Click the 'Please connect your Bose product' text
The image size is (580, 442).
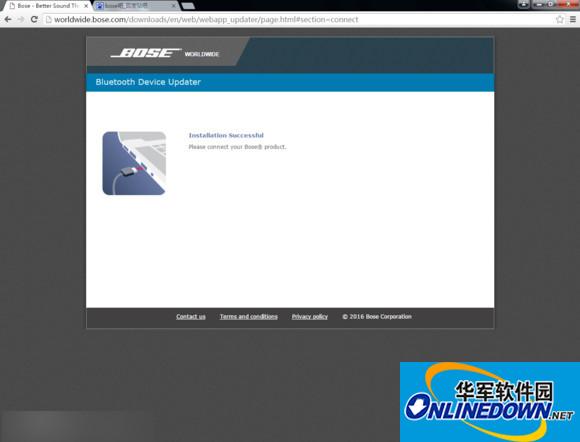coord(237,147)
